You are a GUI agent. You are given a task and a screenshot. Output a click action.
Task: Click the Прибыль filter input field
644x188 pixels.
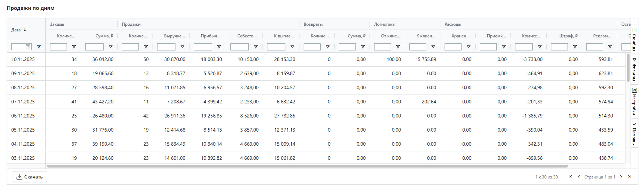coord(203,47)
